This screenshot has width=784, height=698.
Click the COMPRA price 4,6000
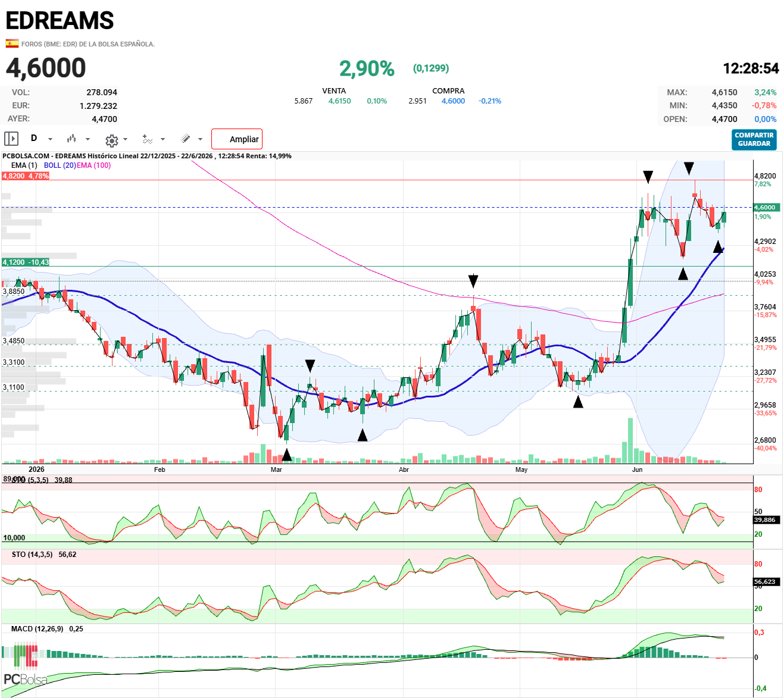click(x=454, y=101)
